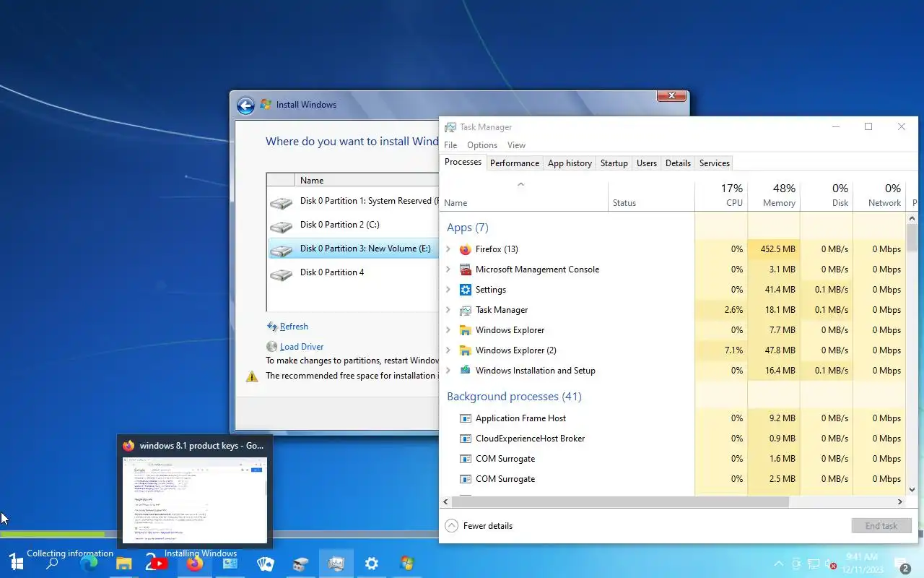Screen dimensions: 924x578
Task: Sort by the Status column header
Action: pyautogui.click(x=651, y=195)
